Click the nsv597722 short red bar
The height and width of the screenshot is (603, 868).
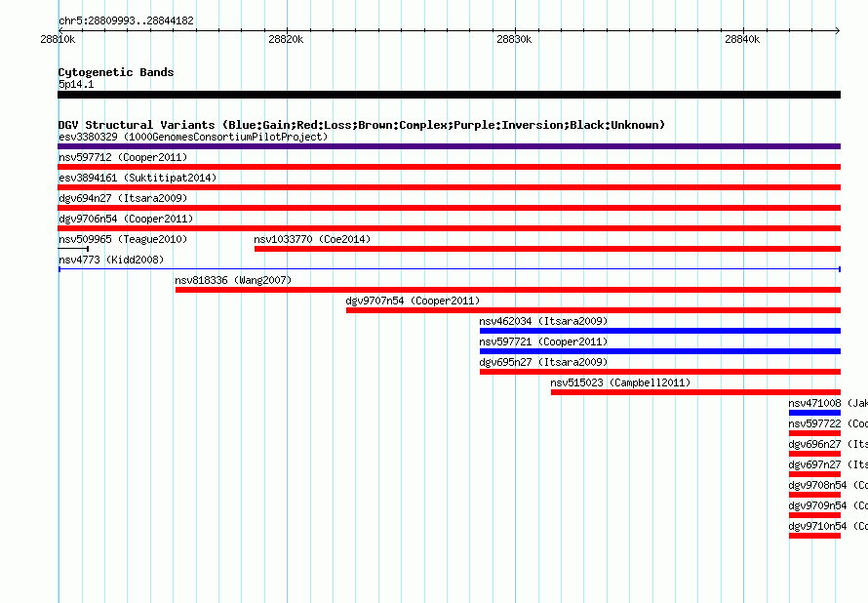click(x=815, y=433)
